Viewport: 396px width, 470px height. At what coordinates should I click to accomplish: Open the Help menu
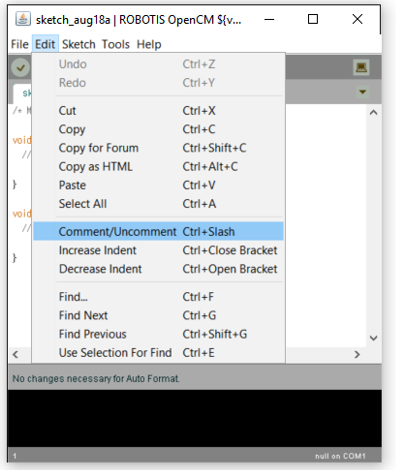[x=149, y=44]
